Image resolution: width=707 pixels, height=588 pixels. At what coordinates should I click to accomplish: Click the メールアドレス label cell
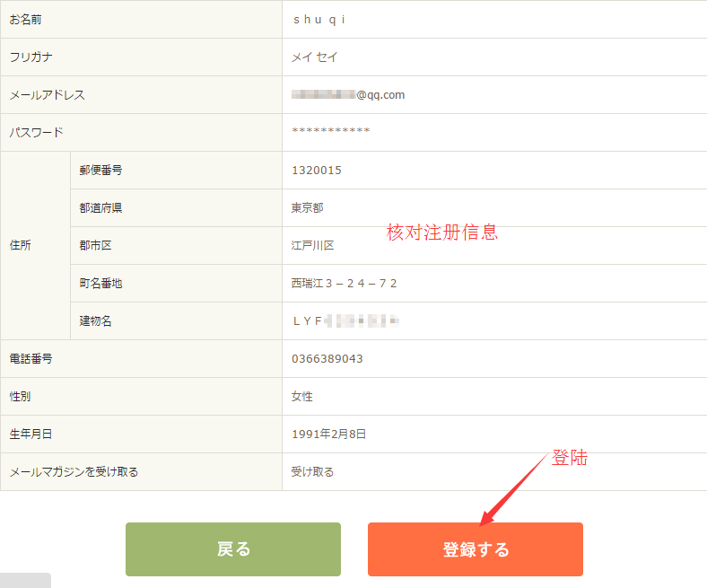pos(47,95)
